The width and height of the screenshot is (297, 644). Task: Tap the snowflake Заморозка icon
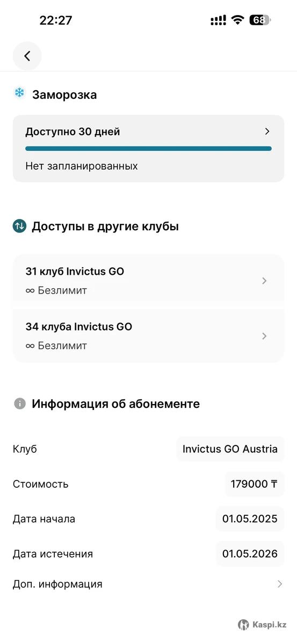[x=19, y=93]
